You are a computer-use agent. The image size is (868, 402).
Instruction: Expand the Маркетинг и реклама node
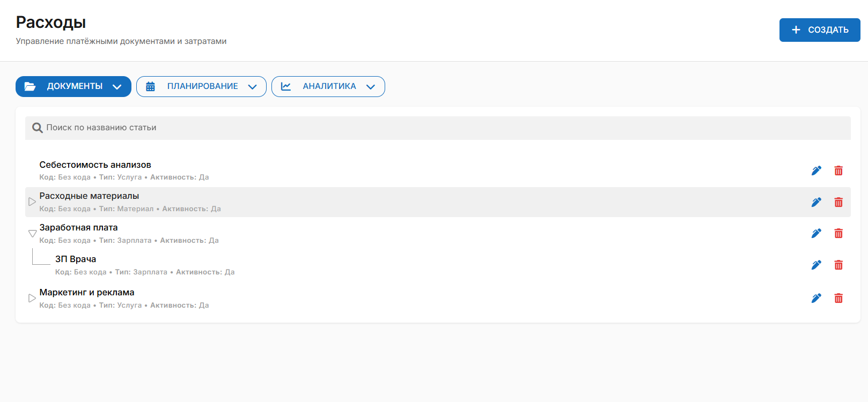pyautogui.click(x=32, y=298)
